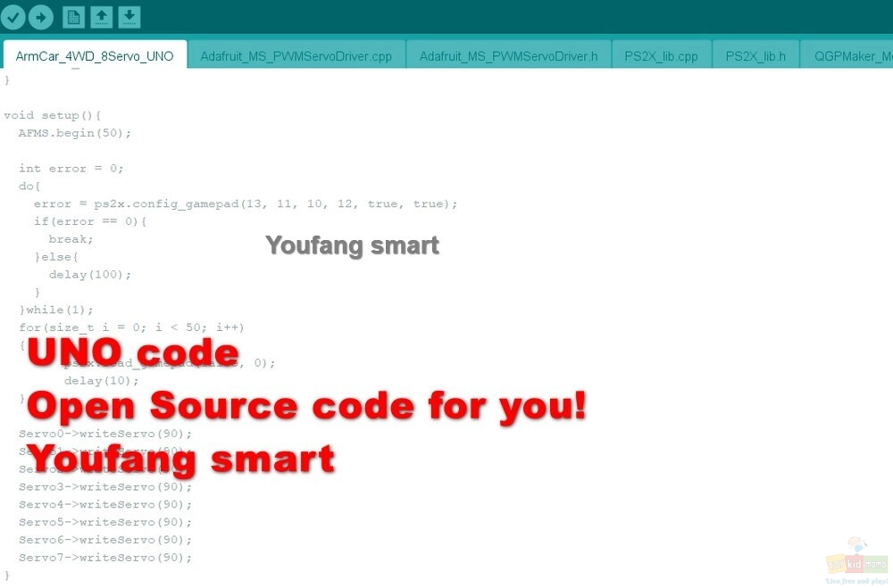Click the '}else{' line

(x=55, y=257)
